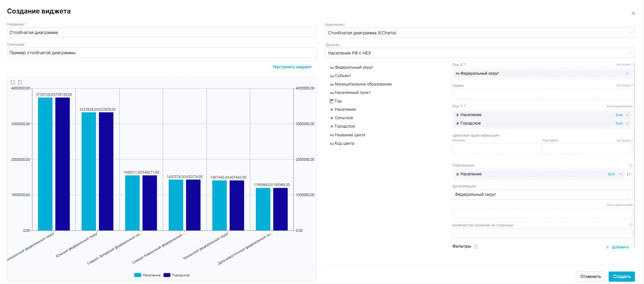
Task: Select the Сельское field in dataset list
Action: (344, 118)
